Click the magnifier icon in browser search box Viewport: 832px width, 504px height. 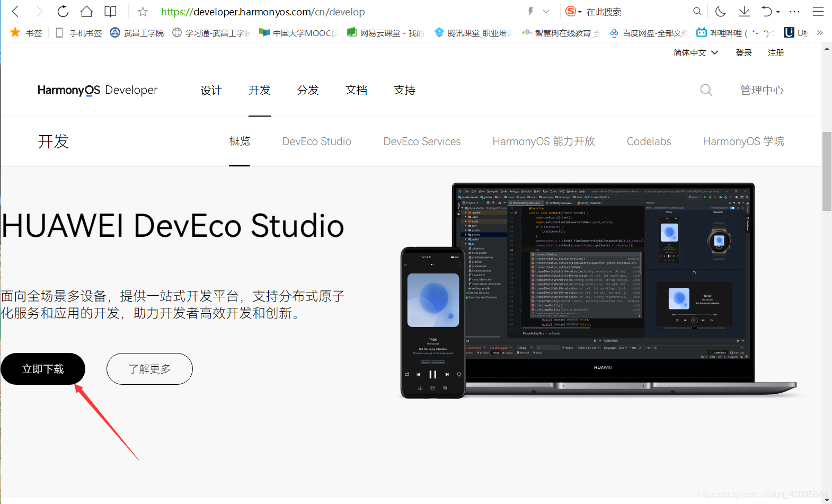[x=697, y=11]
